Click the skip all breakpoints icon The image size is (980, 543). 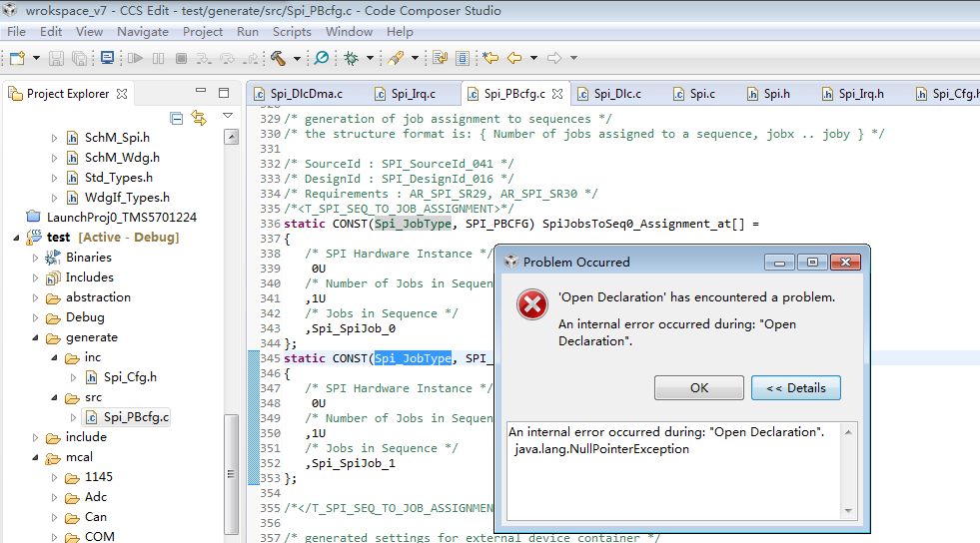pyautogui.click(x=322, y=58)
